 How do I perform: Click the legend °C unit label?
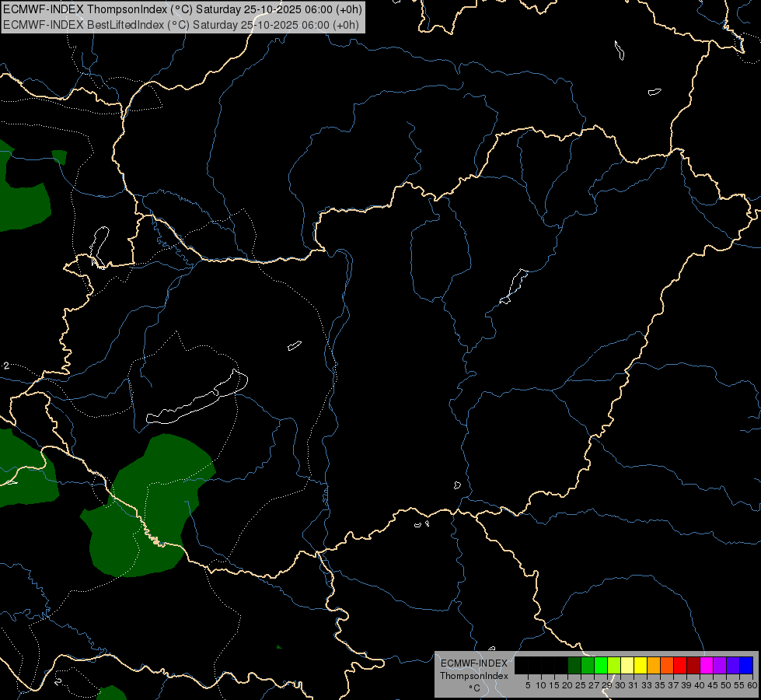(474, 688)
